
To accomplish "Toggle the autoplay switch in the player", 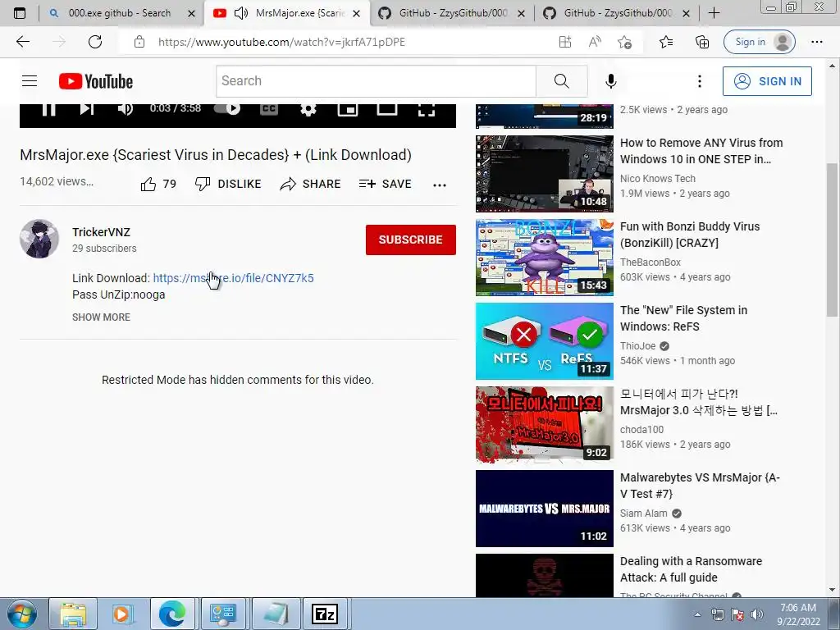I will (x=227, y=109).
